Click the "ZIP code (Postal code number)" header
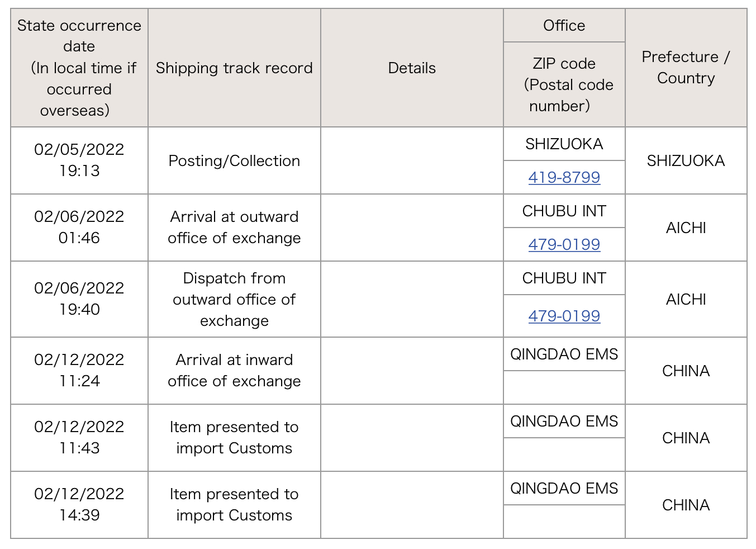This screenshot has height=549, width=756. [x=564, y=84]
